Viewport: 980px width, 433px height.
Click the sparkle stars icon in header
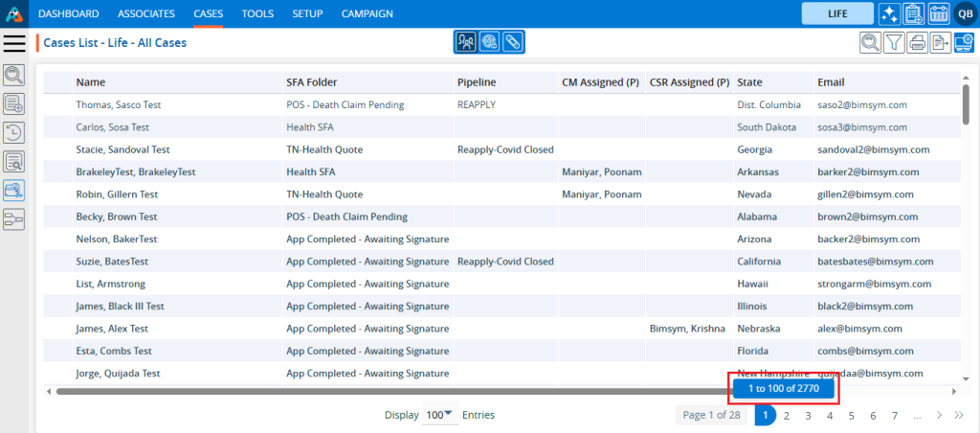888,13
